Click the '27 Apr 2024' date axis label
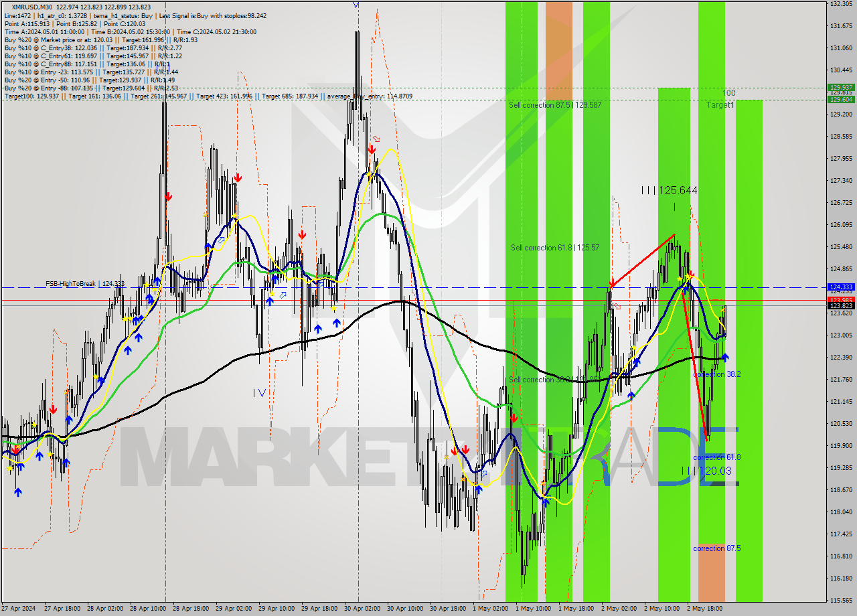Screen dimensions: 857x616 19,609
